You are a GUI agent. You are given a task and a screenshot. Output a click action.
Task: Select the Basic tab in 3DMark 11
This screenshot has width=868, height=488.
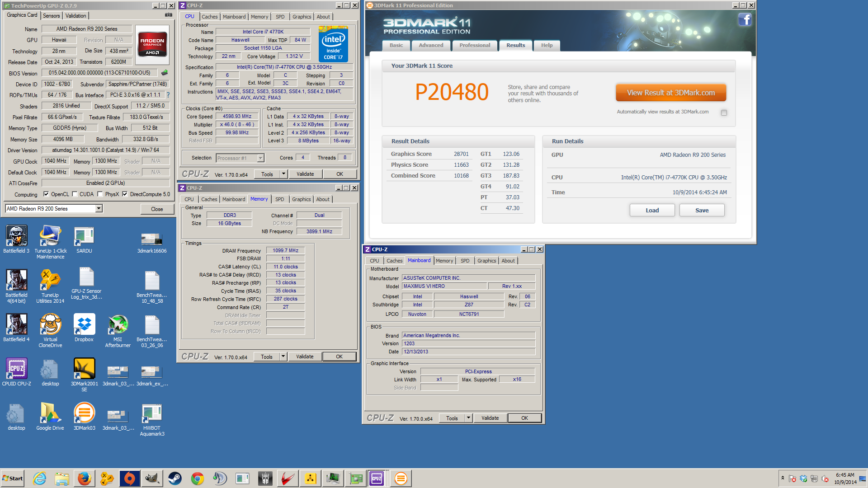[396, 45]
